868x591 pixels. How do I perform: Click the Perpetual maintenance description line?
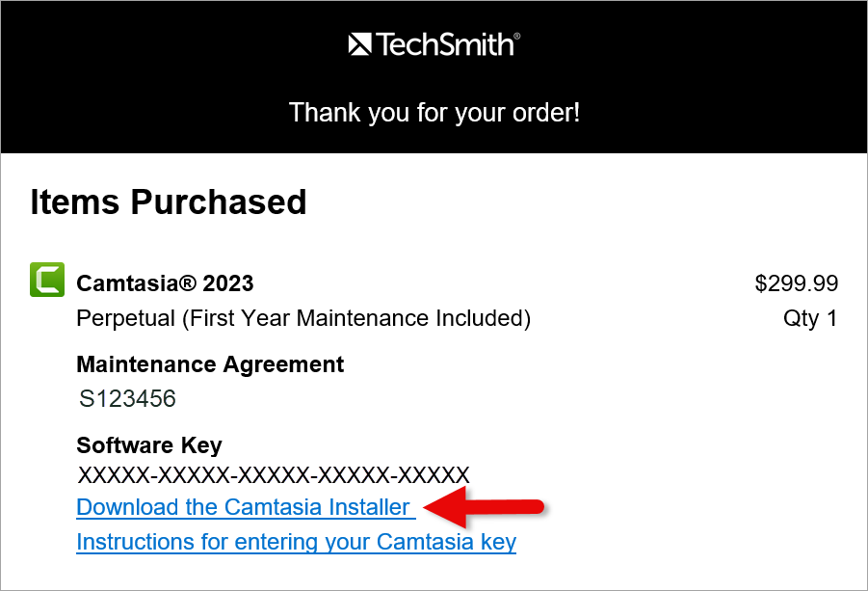(x=303, y=318)
